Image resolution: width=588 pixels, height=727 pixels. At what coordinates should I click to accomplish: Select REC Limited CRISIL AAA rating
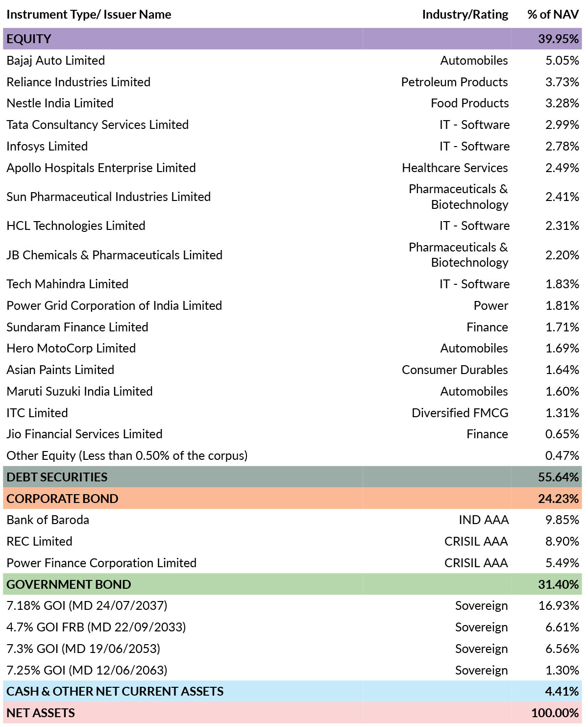[x=476, y=542]
